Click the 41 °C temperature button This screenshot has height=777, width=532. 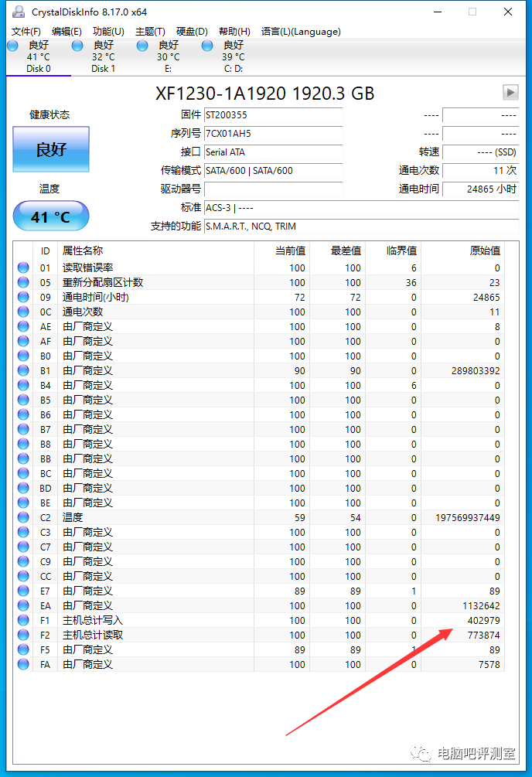51,216
